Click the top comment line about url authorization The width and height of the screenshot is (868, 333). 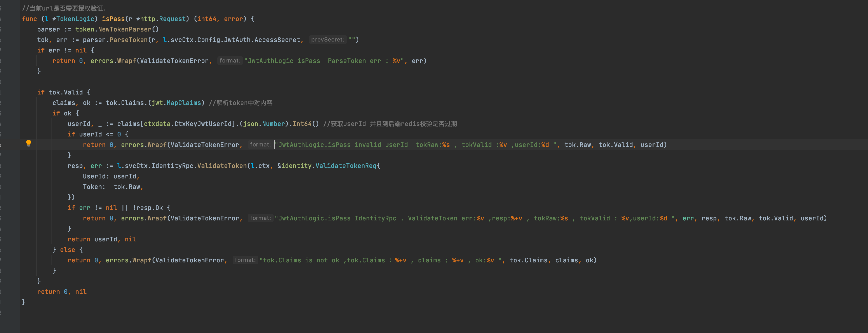[x=64, y=8]
